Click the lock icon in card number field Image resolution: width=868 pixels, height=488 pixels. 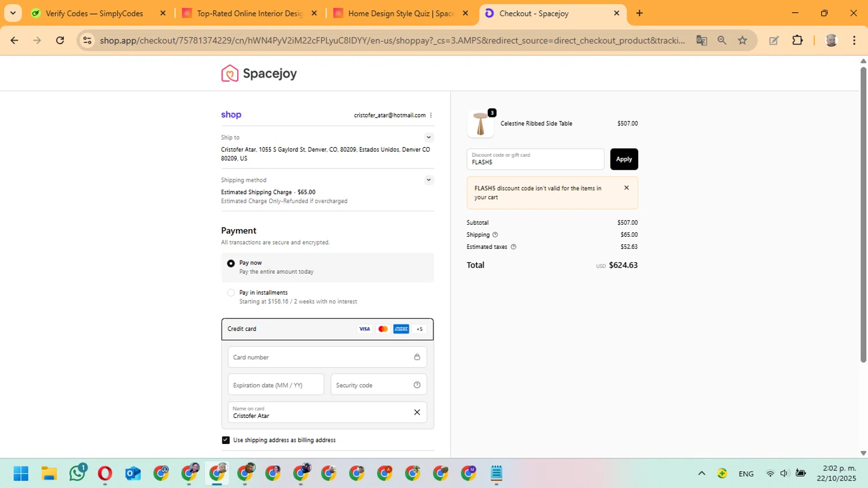pos(417,357)
